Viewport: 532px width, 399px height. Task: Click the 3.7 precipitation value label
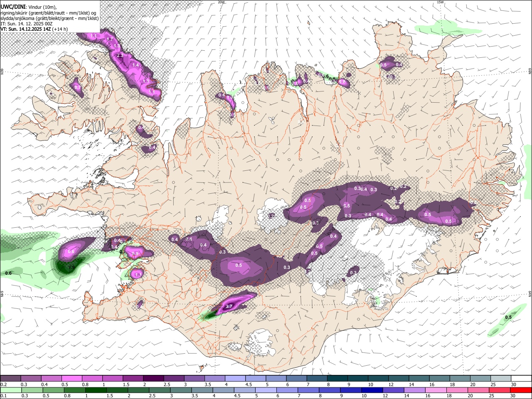point(229,307)
